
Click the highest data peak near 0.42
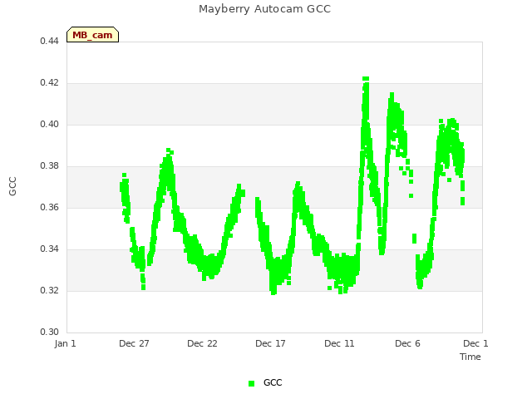click(366, 79)
